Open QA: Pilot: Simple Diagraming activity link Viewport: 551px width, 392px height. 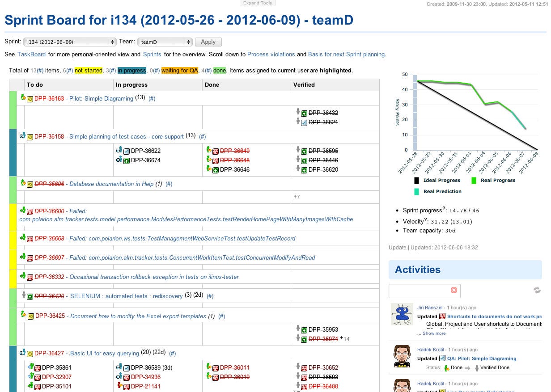click(482, 358)
